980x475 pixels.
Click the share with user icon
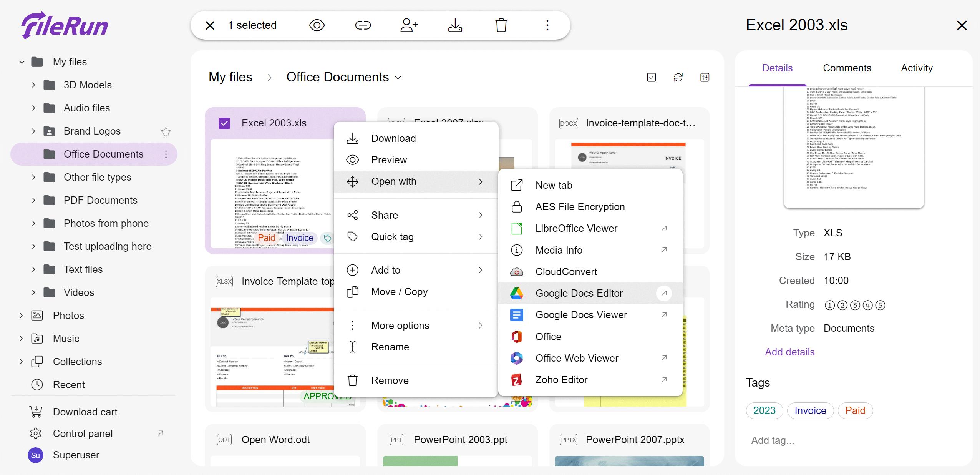click(409, 25)
